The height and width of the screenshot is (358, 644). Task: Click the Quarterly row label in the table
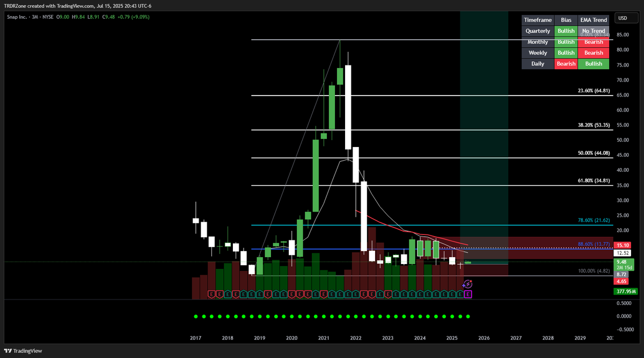tap(538, 31)
